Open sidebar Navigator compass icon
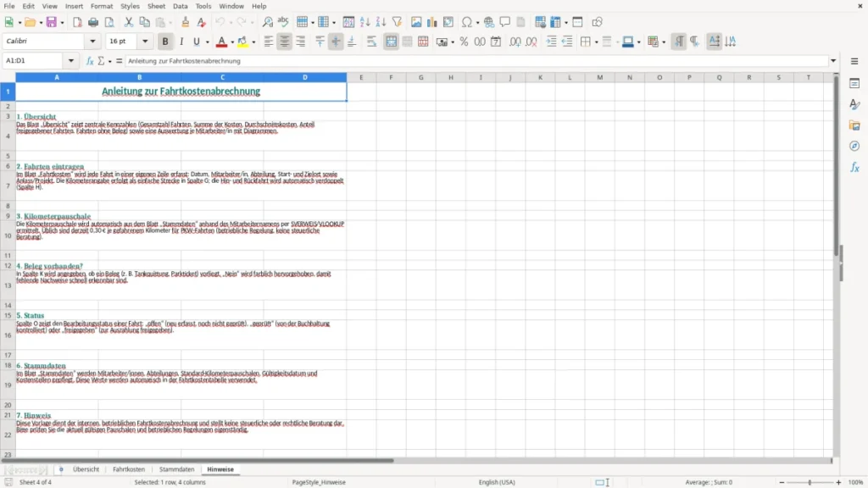This screenshot has height=488, width=868. 854,146
